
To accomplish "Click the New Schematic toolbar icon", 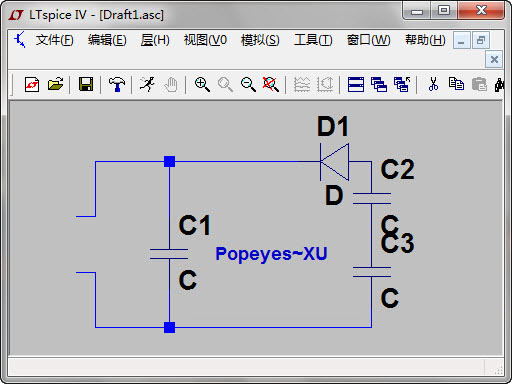I will tap(32, 84).
